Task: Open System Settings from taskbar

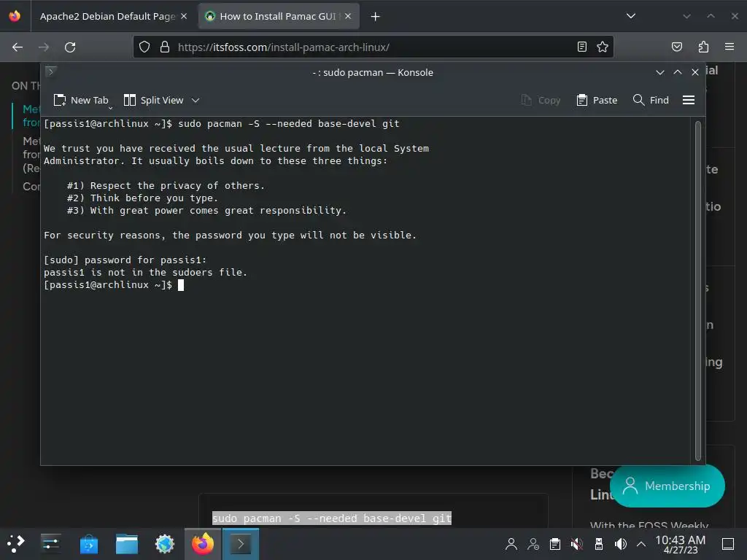Action: pos(50,544)
